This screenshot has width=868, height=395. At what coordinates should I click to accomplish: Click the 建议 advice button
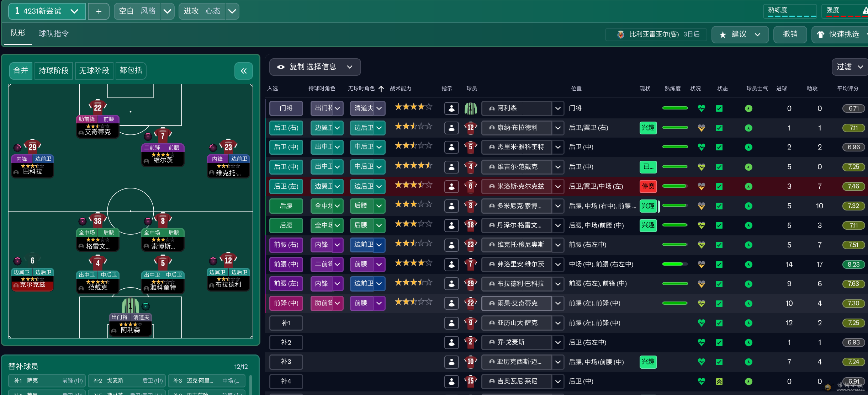pyautogui.click(x=740, y=34)
